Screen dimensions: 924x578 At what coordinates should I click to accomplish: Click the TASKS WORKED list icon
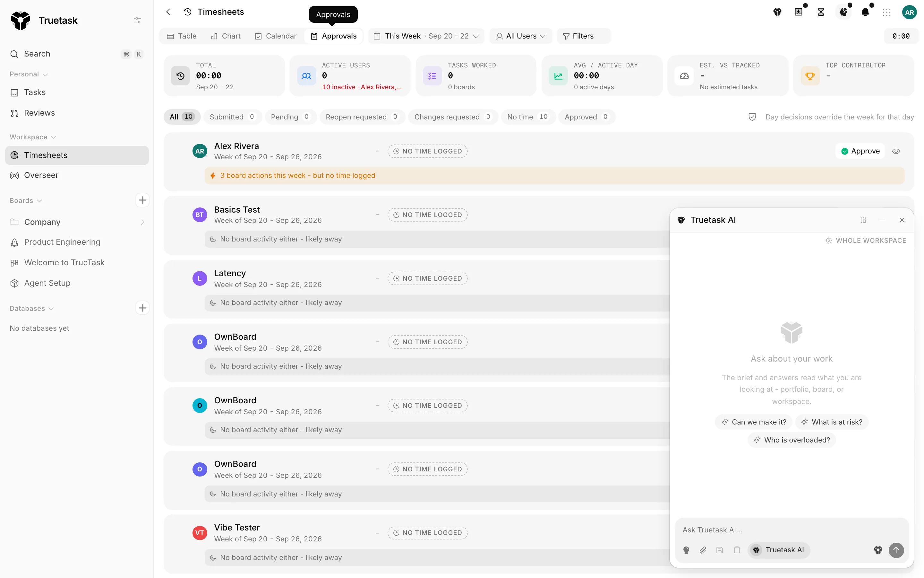point(432,76)
